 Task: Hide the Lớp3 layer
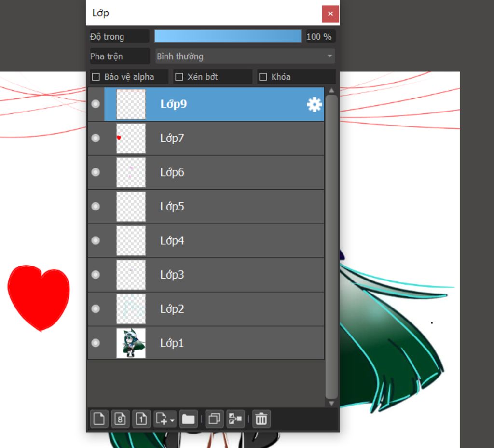(96, 275)
